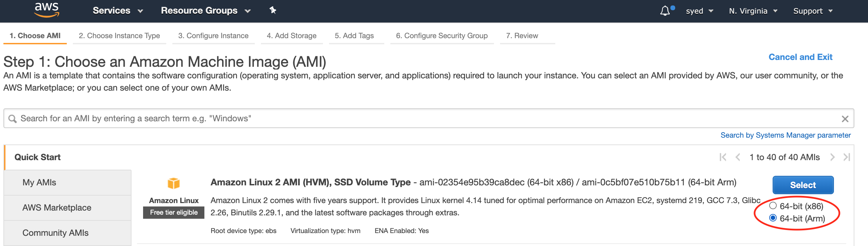The image size is (868, 246).
Task: Expand the Services menu
Action: [x=118, y=11]
